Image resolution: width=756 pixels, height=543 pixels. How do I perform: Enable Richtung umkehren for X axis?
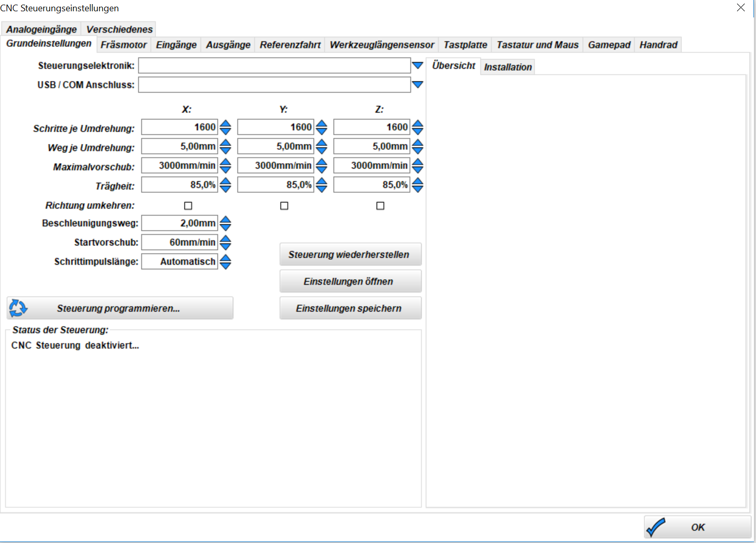tap(188, 205)
